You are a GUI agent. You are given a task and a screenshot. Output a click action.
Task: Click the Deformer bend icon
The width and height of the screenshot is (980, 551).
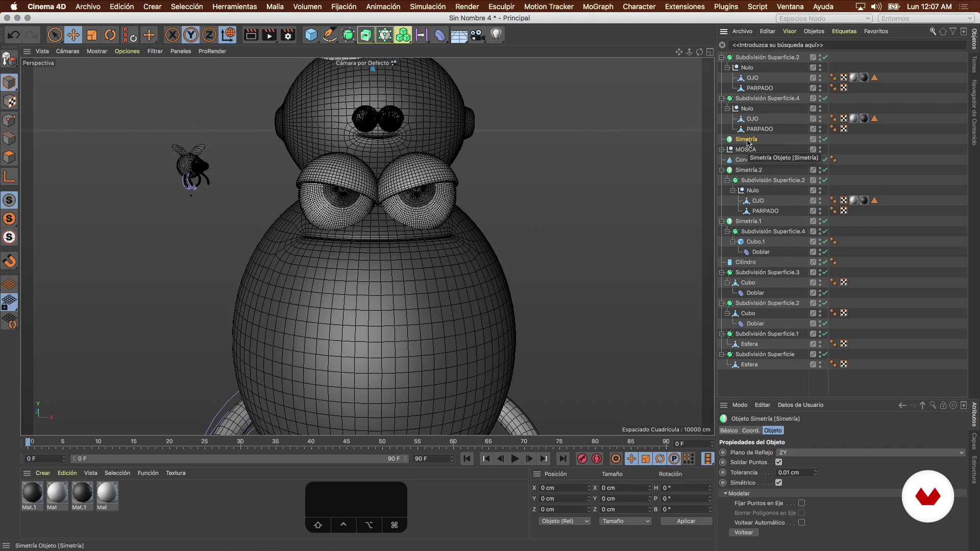(x=440, y=35)
